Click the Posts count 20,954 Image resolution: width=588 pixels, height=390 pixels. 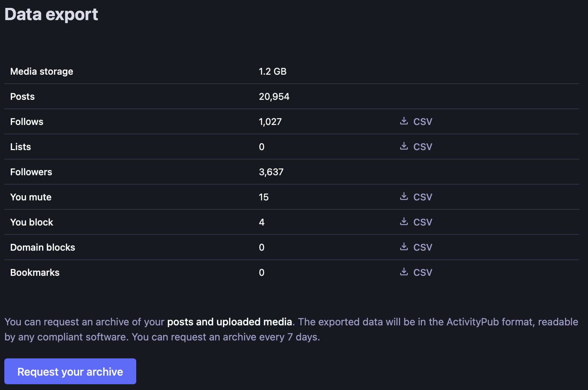tap(274, 97)
